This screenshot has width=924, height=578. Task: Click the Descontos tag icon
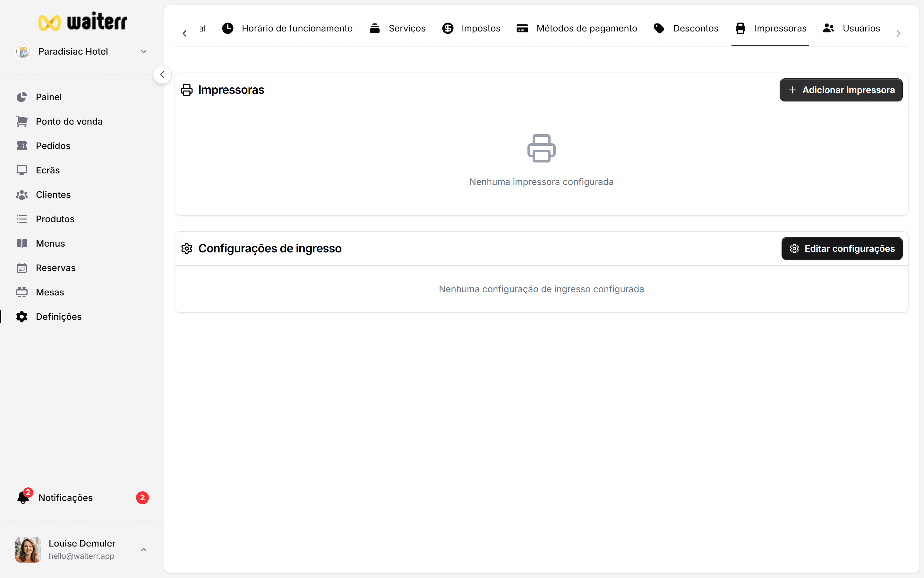click(x=659, y=28)
